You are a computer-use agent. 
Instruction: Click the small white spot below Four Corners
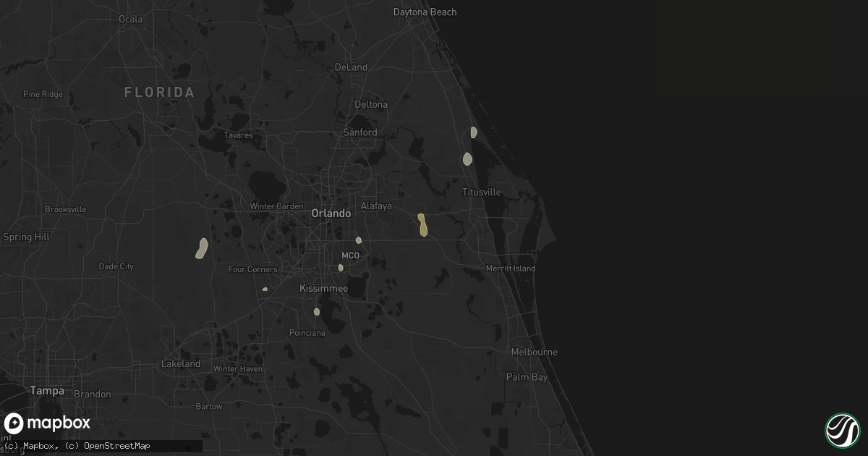[x=265, y=290]
